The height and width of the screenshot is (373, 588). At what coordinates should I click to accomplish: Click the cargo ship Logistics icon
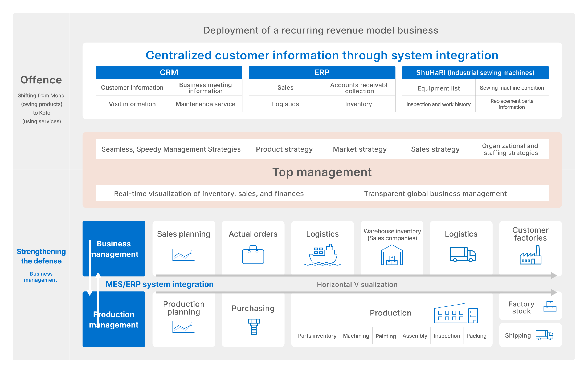coord(322,255)
